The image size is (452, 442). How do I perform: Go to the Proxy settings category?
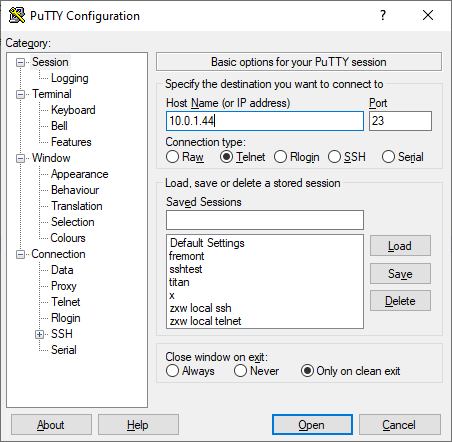64,286
